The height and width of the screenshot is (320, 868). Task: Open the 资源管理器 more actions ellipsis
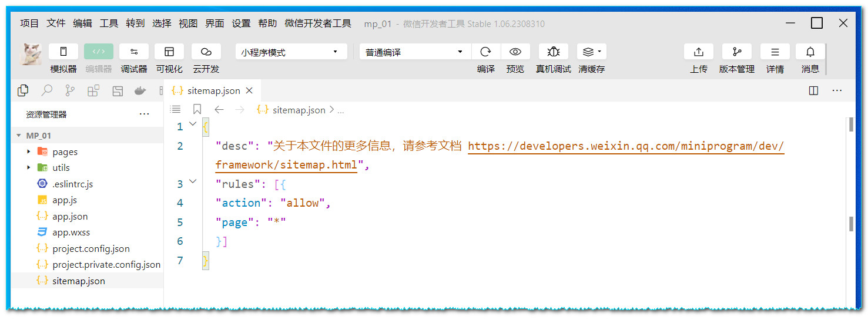click(144, 114)
